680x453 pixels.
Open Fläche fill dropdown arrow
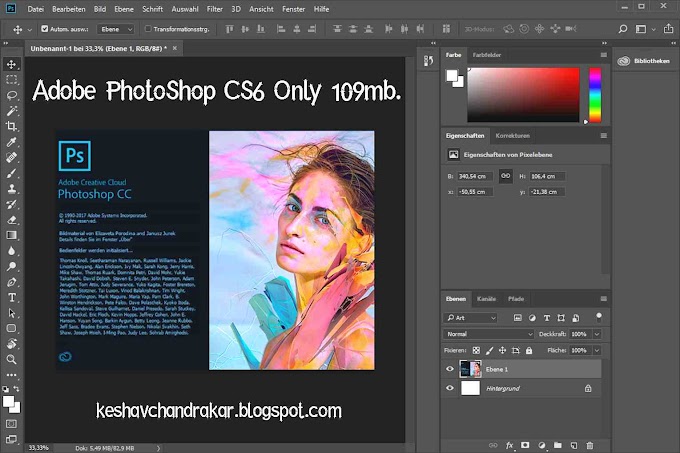[597, 350]
